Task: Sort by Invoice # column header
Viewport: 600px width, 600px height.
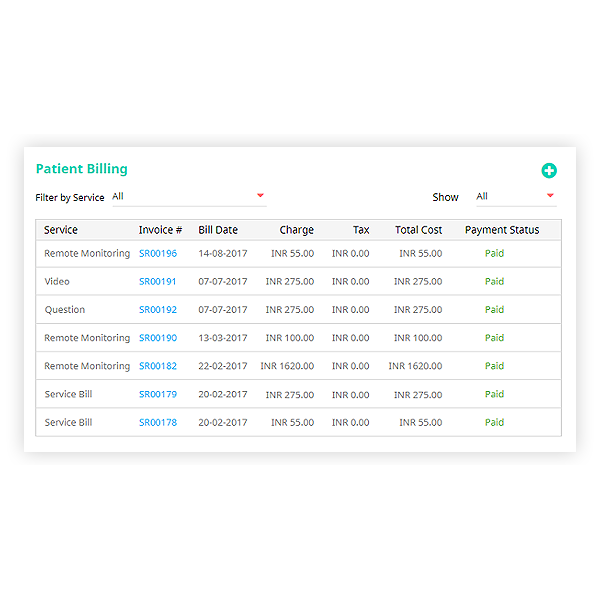Action: pos(160,230)
